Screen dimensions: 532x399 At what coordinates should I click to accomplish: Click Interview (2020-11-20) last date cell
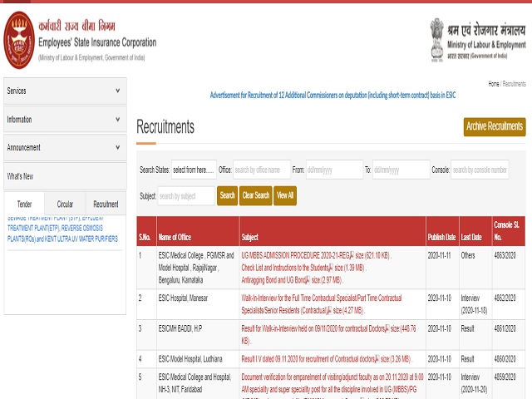pyautogui.click(x=474, y=383)
